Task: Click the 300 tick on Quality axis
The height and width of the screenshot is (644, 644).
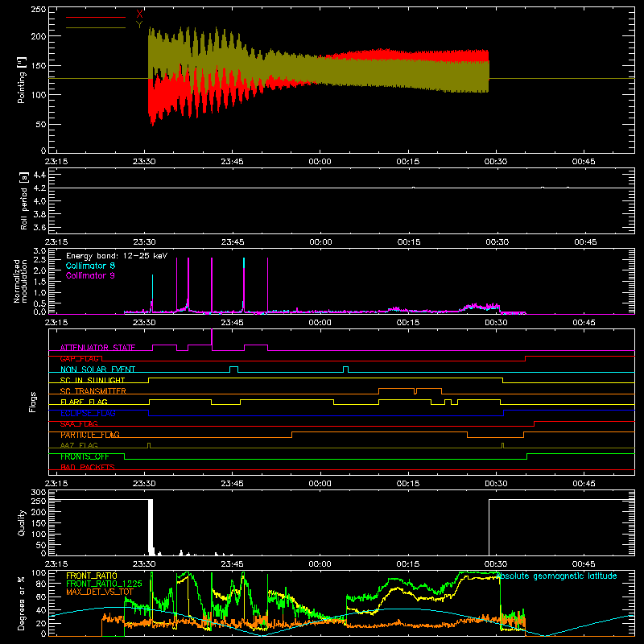Action: click(x=39, y=493)
